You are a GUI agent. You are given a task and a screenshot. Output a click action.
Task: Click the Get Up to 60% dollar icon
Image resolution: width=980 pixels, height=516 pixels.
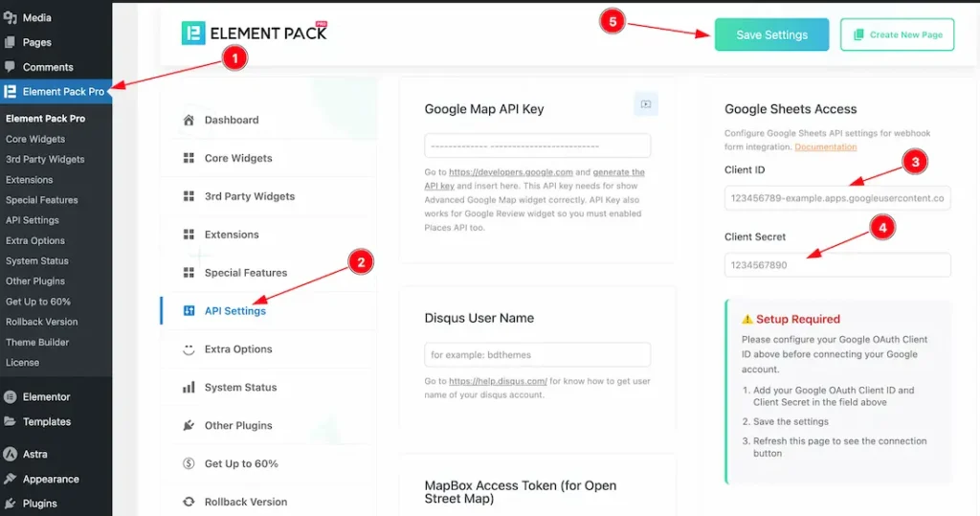(189, 464)
